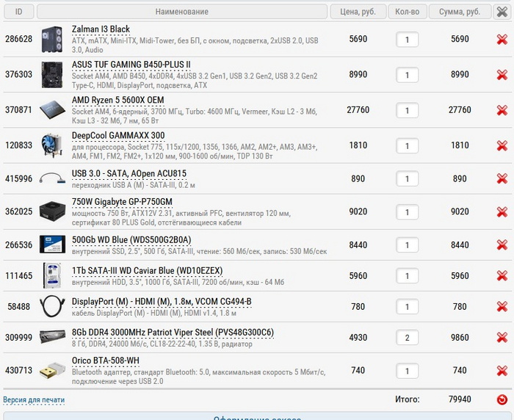Remove USB 3.0 - SATA AOpen adapter

coord(502,178)
